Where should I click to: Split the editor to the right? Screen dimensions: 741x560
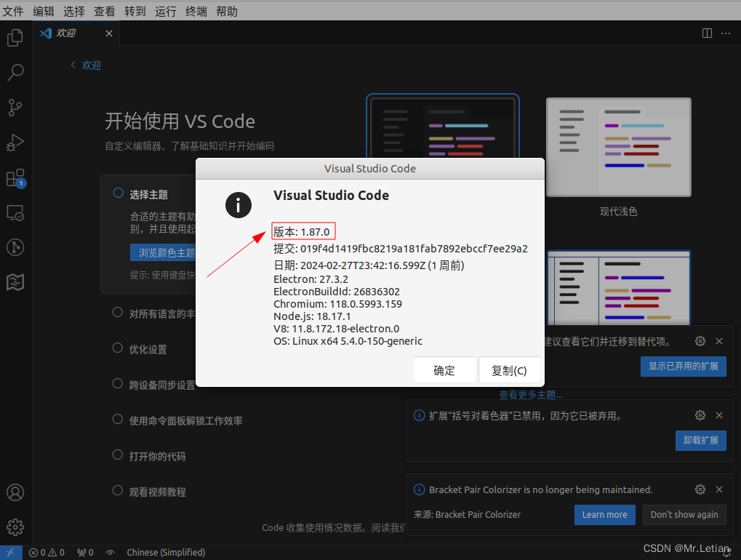707,33
